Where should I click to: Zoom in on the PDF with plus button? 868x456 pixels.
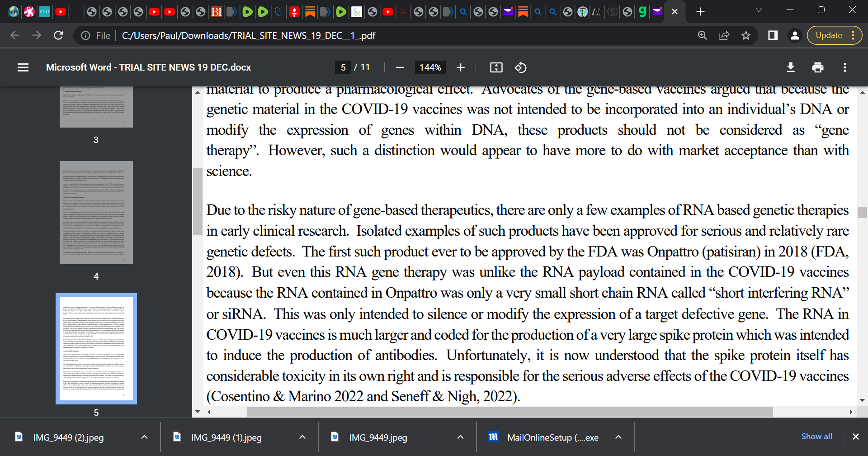[460, 67]
